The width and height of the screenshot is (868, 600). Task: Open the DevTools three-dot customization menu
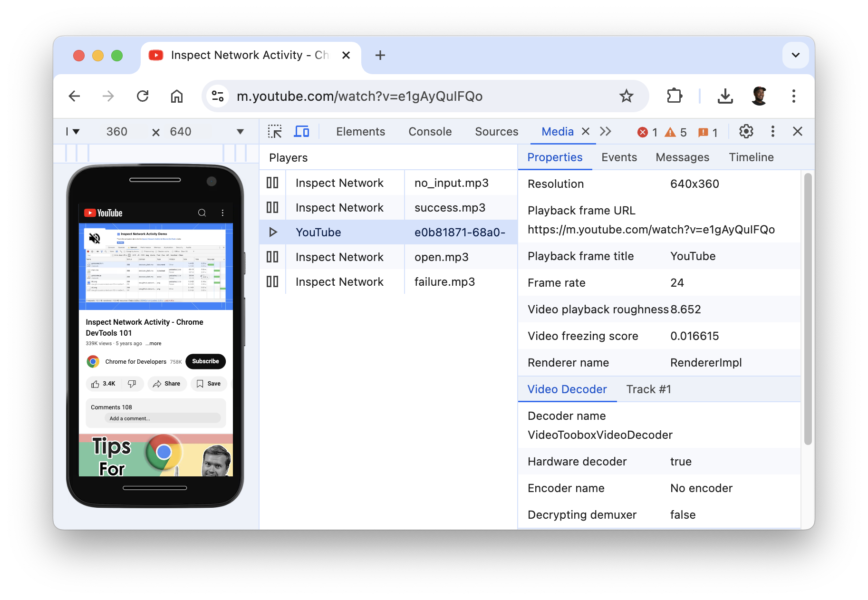pyautogui.click(x=772, y=132)
